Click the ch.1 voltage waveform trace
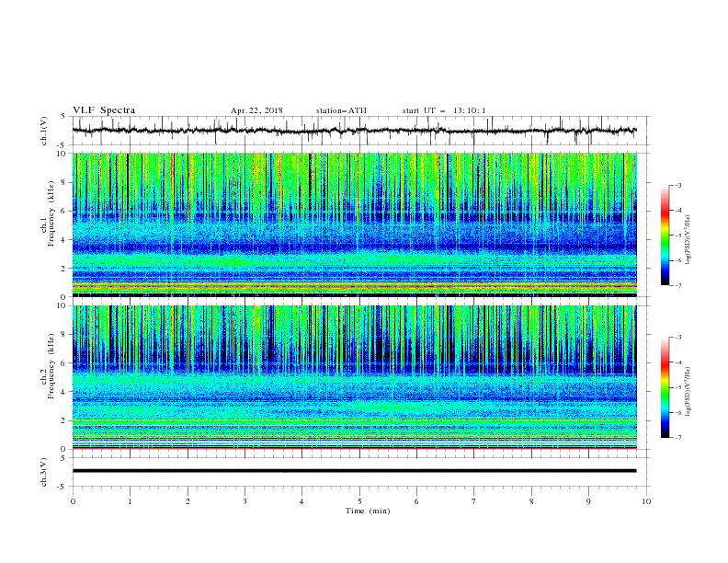 [354, 131]
